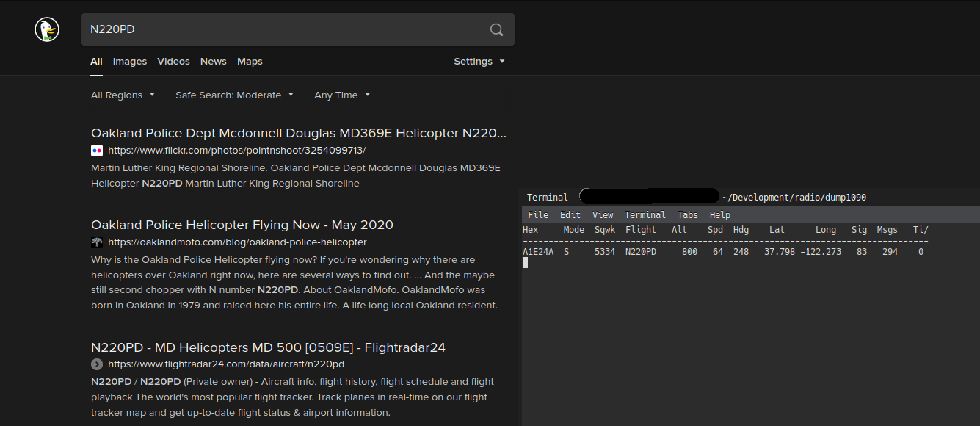Click the Flightradar24 result favicon
This screenshot has width=980, height=426.
(97, 364)
